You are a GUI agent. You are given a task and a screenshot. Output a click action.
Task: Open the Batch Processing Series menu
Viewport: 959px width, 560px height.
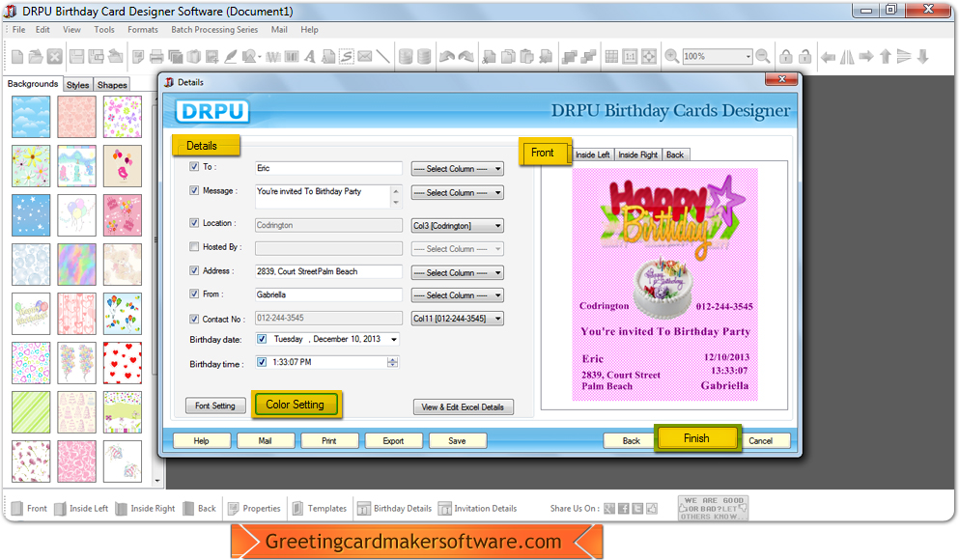pos(214,29)
